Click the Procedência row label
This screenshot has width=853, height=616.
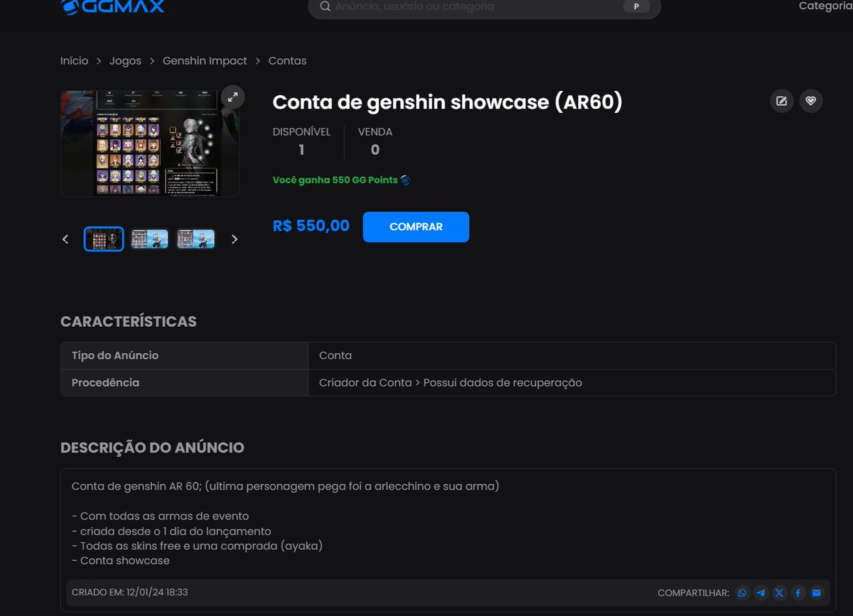click(105, 382)
